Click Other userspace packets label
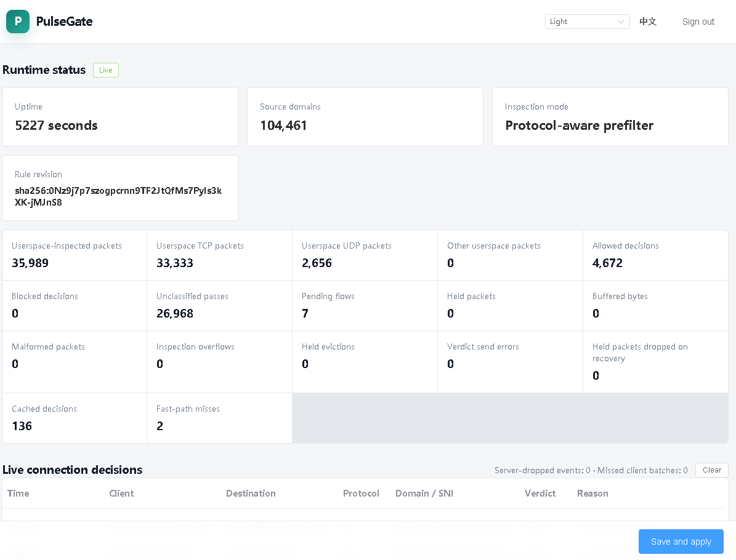 pyautogui.click(x=494, y=246)
